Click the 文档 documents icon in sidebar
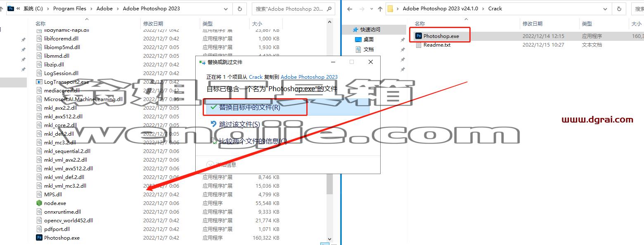 click(358, 49)
